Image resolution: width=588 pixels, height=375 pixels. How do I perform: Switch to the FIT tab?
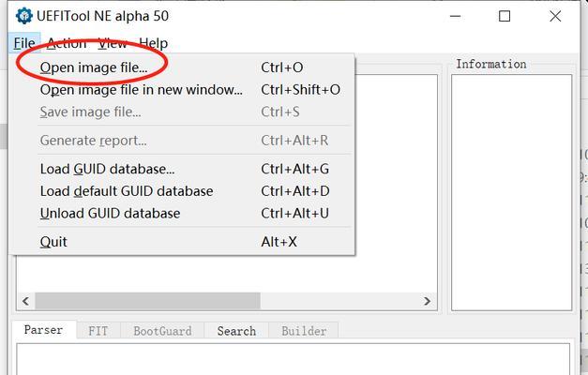[98, 331]
